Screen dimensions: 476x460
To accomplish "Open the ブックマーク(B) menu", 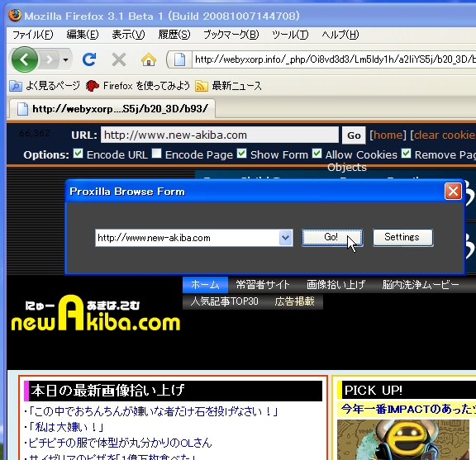I will [231, 35].
